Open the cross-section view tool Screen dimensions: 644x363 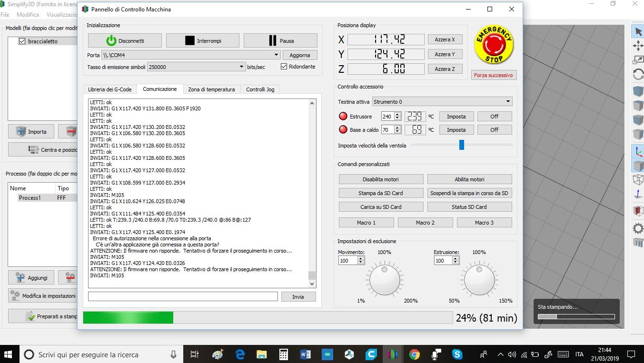tap(638, 211)
